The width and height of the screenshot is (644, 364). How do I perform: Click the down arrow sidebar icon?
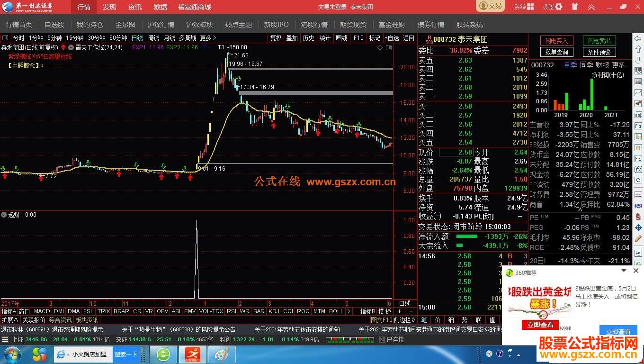(638, 60)
